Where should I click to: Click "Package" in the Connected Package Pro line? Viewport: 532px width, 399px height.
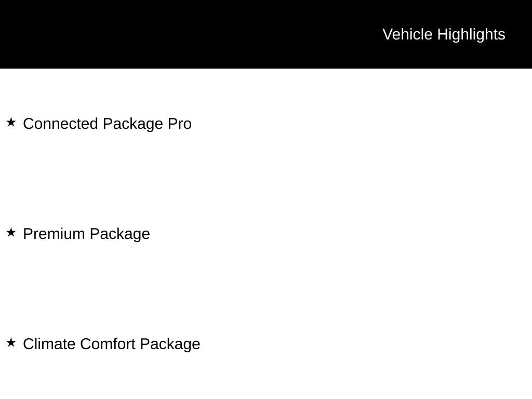(132, 124)
